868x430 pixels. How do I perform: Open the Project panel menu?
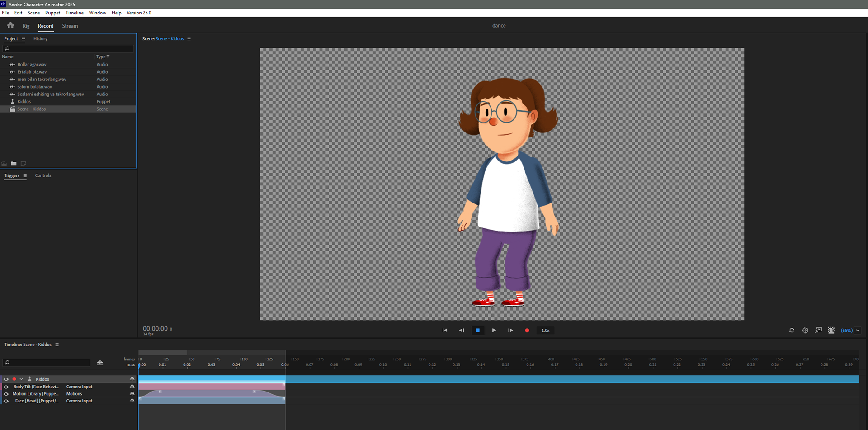[x=24, y=39]
